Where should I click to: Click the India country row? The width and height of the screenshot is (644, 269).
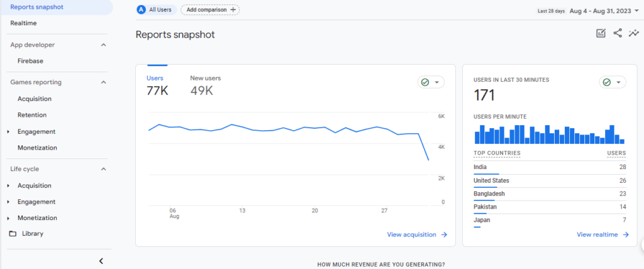pyautogui.click(x=550, y=168)
